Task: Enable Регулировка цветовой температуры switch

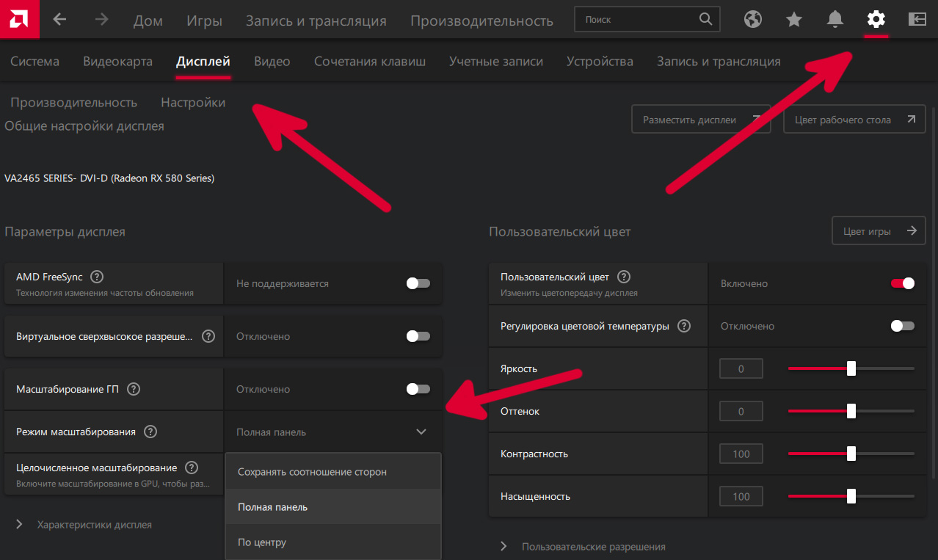Action: point(903,326)
